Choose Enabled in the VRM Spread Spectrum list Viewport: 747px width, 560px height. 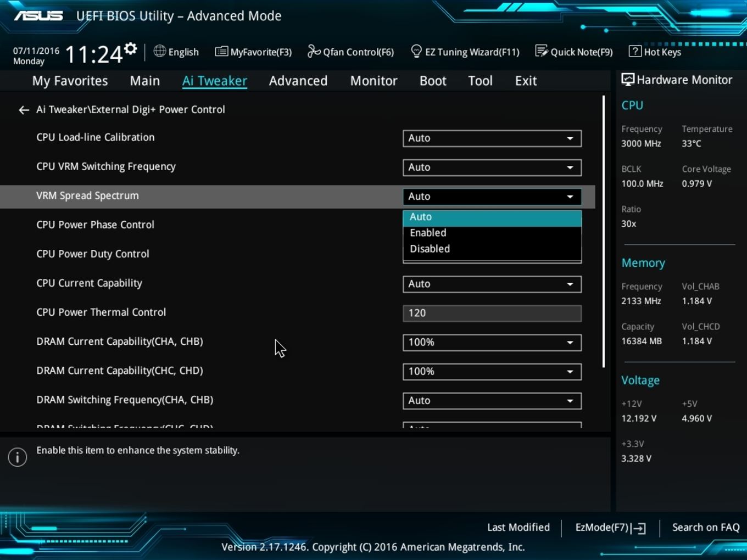492,233
